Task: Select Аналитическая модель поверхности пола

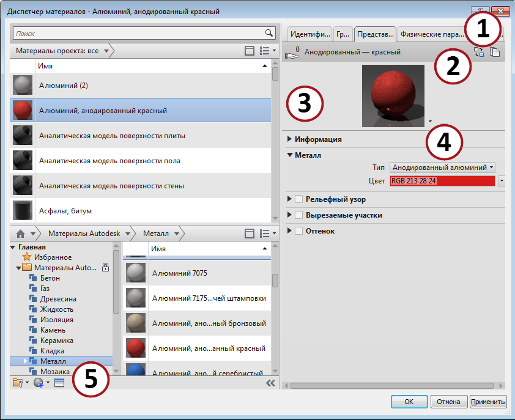Action: pos(140,161)
